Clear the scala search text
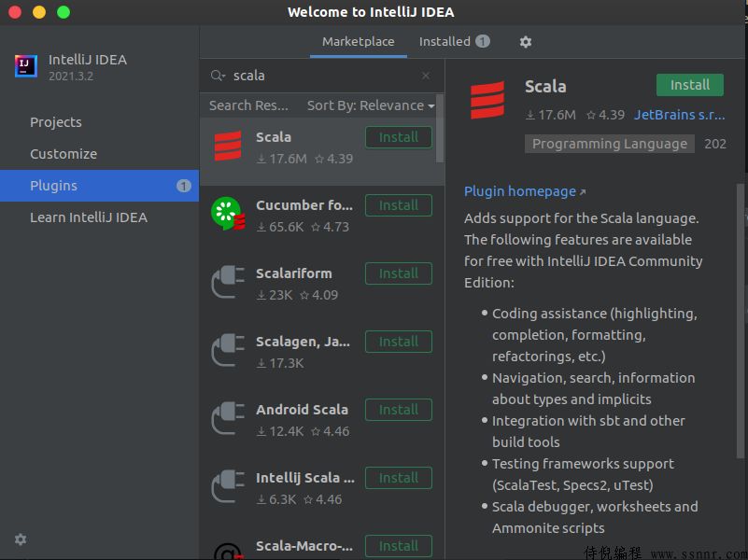Image resolution: width=748 pixels, height=560 pixels. tap(426, 76)
